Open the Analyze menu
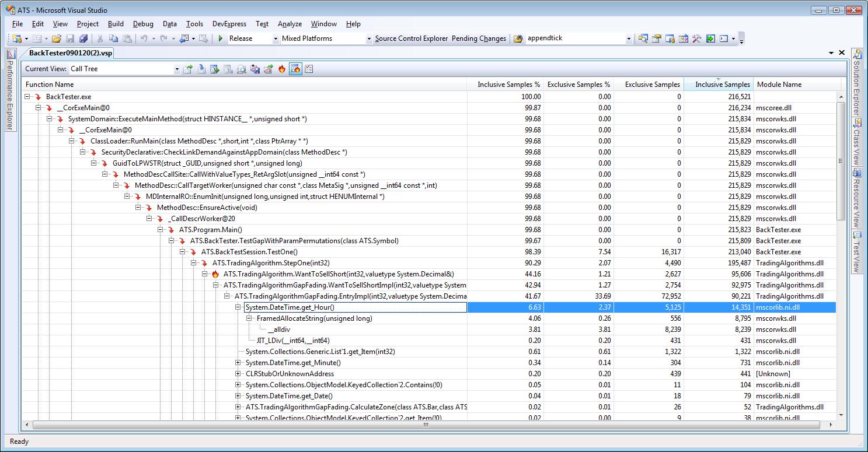Image resolution: width=868 pixels, height=452 pixels. coord(290,24)
